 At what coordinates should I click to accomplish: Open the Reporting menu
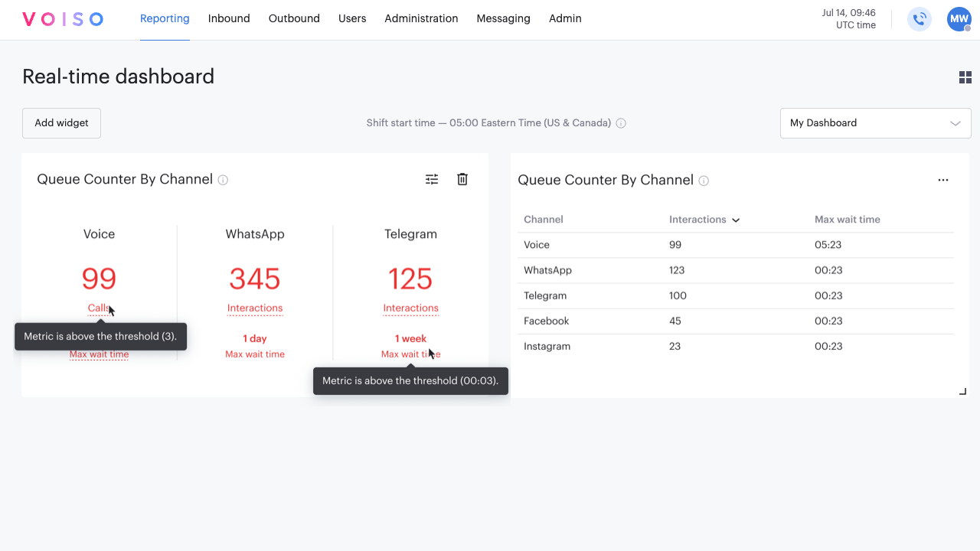[165, 18]
